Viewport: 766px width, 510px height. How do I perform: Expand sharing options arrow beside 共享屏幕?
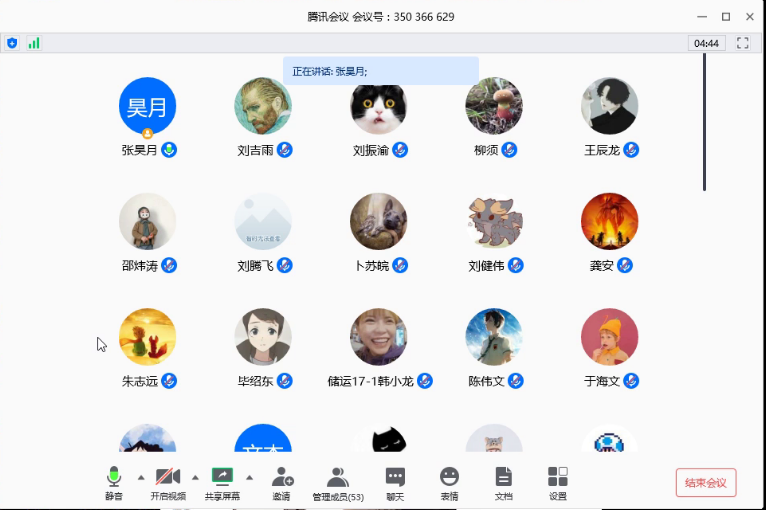pyautogui.click(x=249, y=477)
